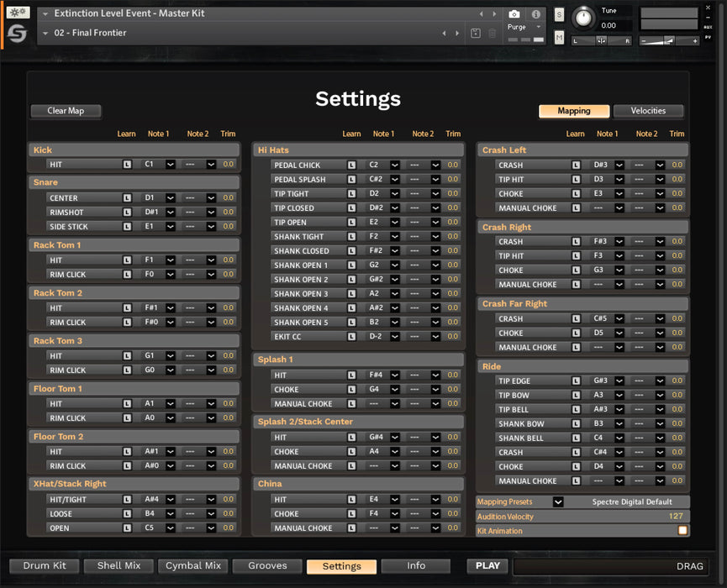Click the save preset floppy icon
The width and height of the screenshot is (727, 588).
476,34
